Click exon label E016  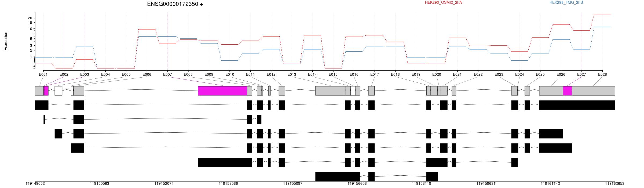click(x=354, y=74)
